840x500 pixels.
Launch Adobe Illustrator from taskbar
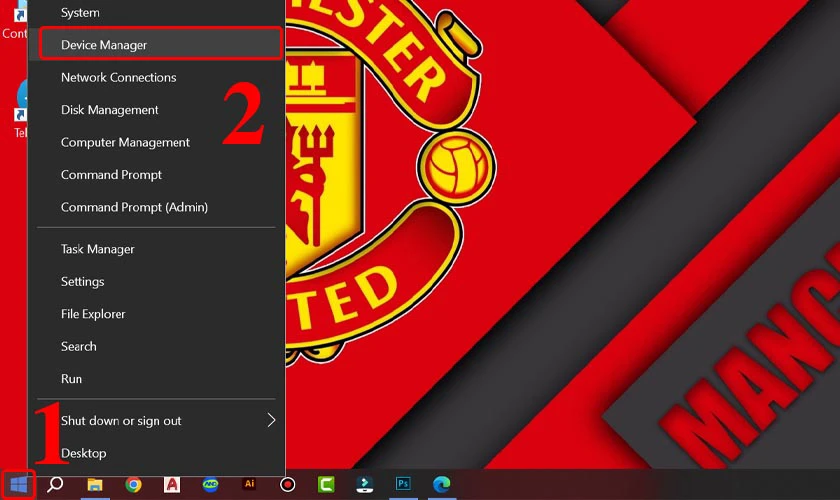click(x=249, y=484)
